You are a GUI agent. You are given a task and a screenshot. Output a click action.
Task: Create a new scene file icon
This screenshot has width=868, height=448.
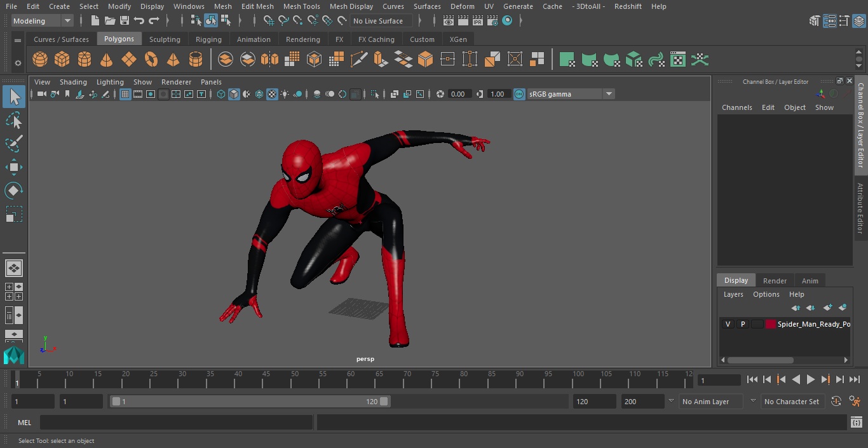(95, 21)
